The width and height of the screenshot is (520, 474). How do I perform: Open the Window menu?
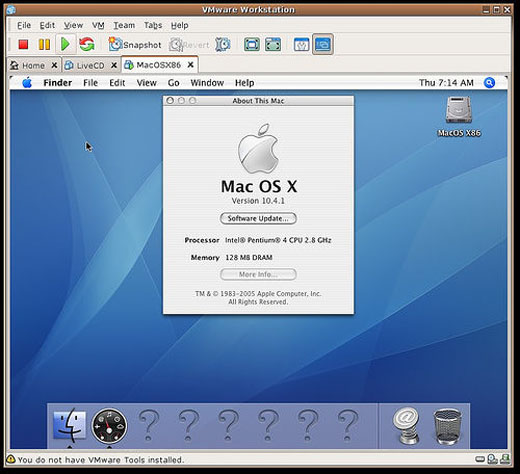point(207,83)
